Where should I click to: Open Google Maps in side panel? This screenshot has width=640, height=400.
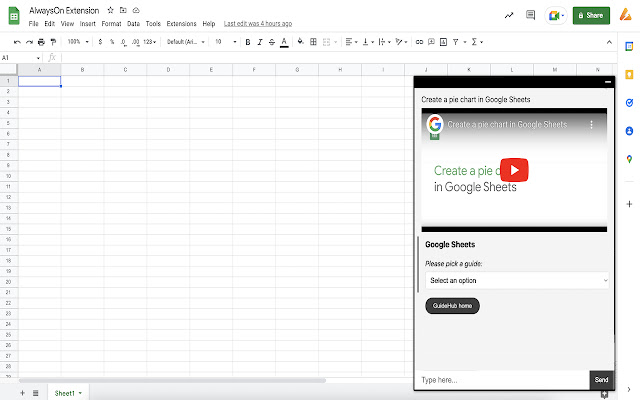pos(629,159)
